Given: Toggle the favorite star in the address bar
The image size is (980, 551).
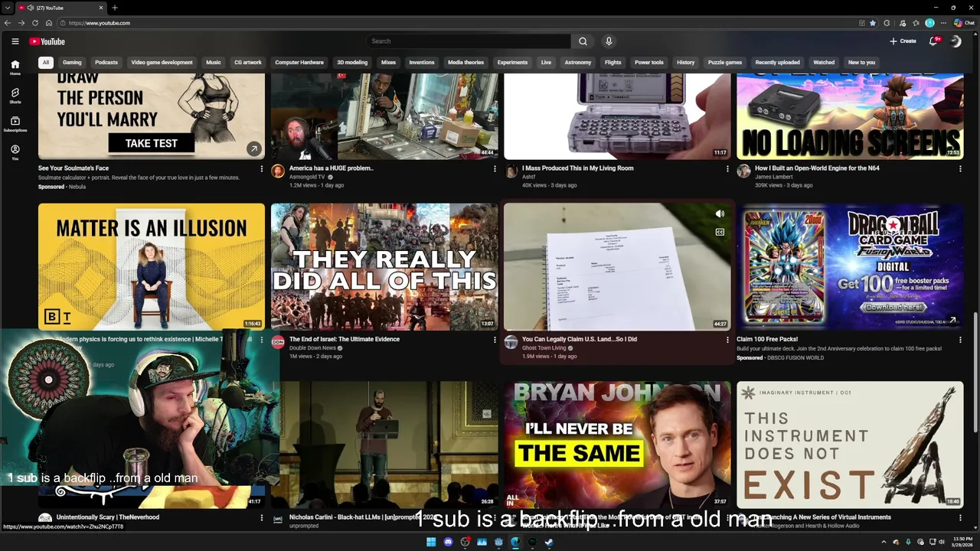Looking at the screenshot, I should tap(873, 23).
